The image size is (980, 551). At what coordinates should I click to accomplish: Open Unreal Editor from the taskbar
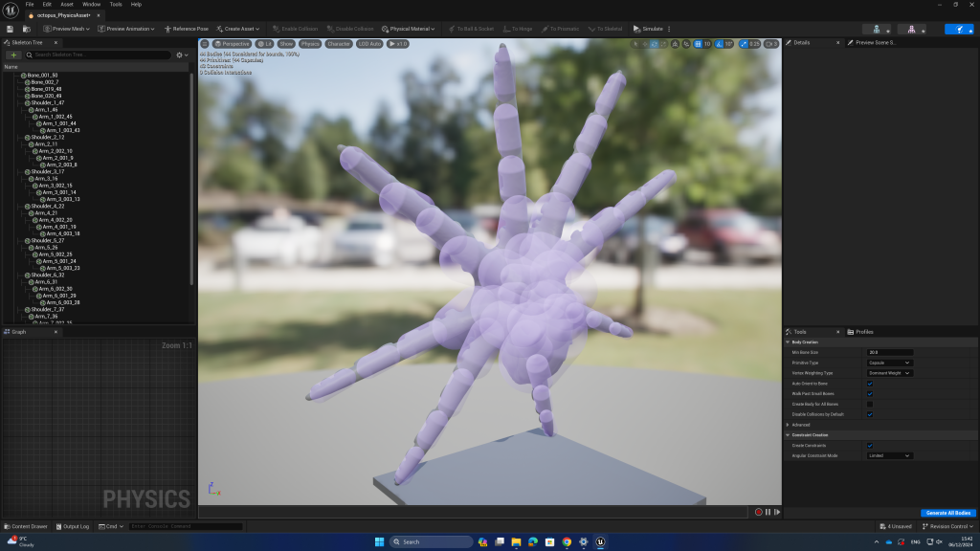pos(600,541)
